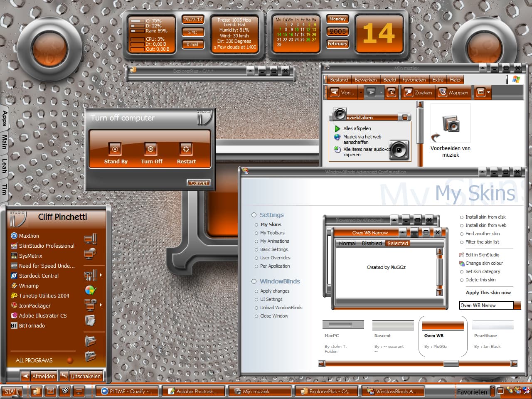The image size is (532, 399).
Task: Open the Voorbeelden van muziek folder
Action: 451,131
